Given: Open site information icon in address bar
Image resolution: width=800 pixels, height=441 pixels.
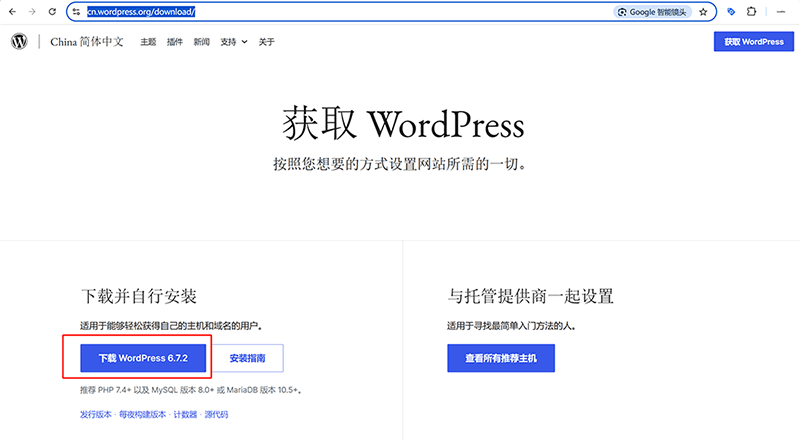Looking at the screenshot, I should [x=77, y=12].
